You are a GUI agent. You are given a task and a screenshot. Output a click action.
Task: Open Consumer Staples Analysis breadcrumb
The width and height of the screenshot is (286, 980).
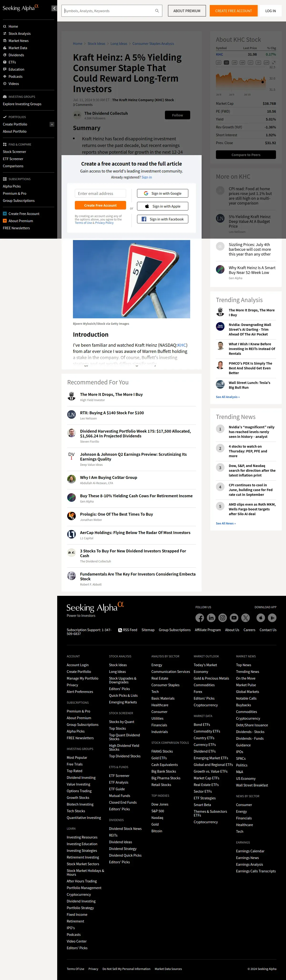point(153,44)
